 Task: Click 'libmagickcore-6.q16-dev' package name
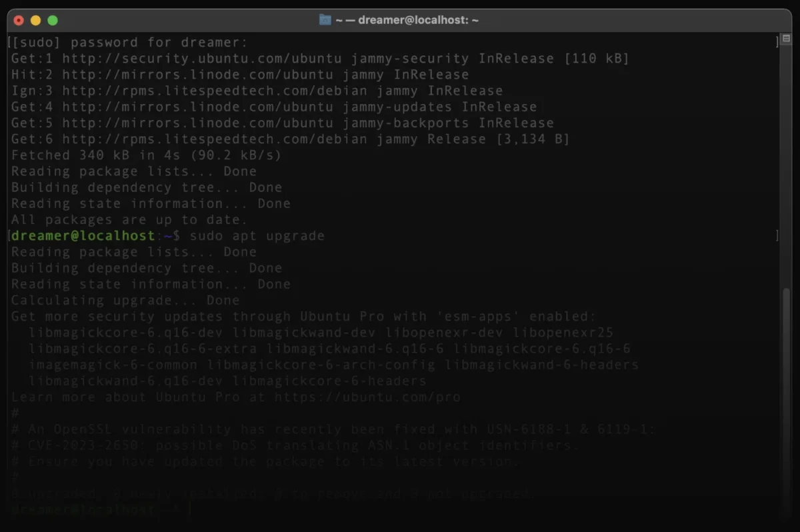[125, 332]
